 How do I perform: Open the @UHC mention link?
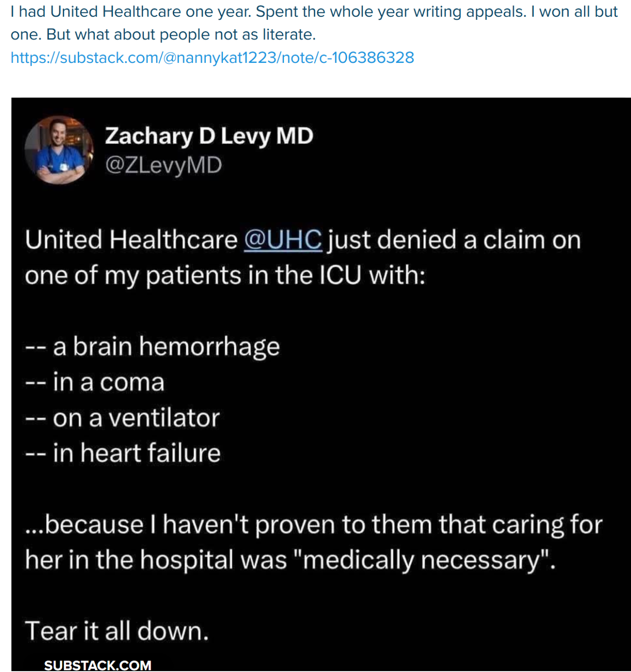click(x=283, y=240)
